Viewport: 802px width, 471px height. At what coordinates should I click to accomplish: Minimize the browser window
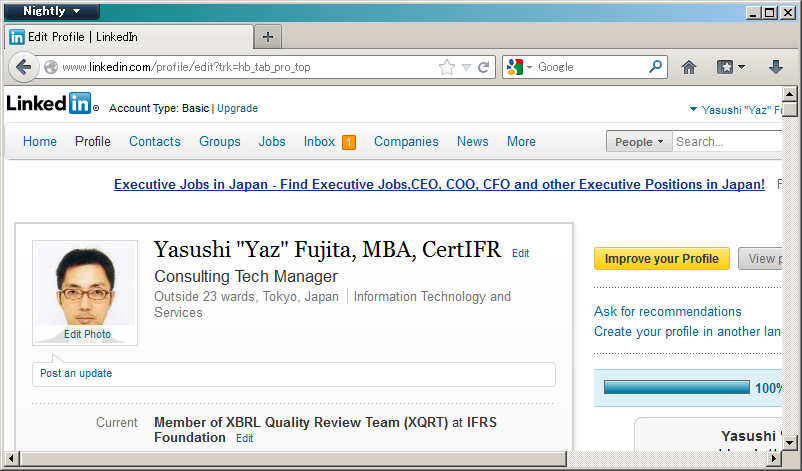pos(753,12)
